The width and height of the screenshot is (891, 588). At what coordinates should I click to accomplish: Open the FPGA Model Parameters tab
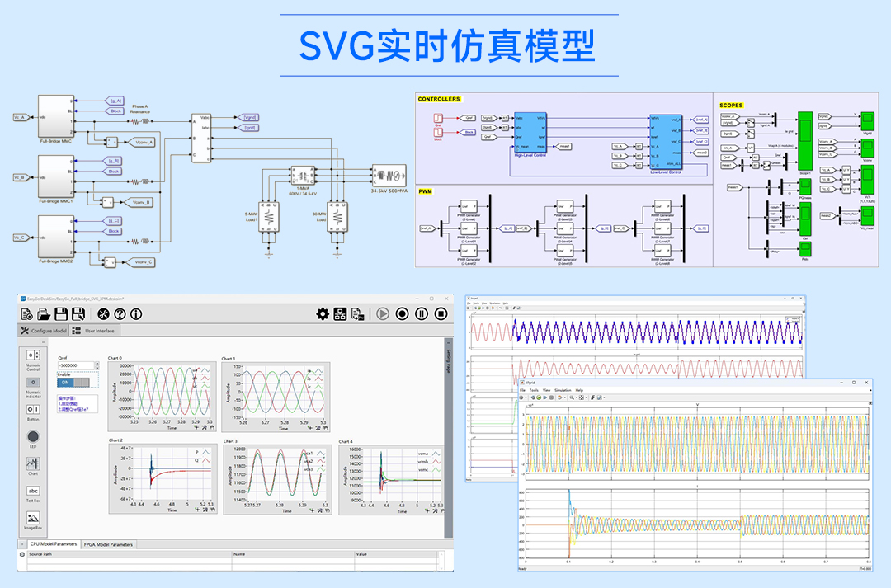tap(108, 544)
